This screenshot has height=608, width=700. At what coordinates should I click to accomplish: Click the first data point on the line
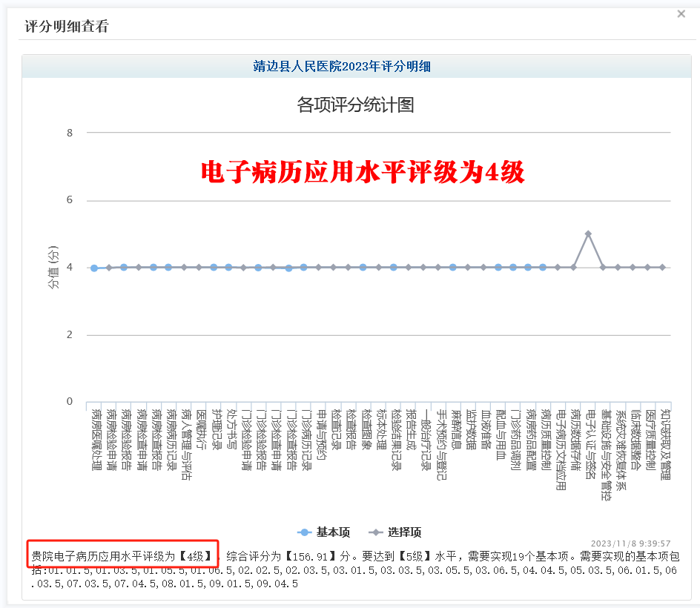94,268
